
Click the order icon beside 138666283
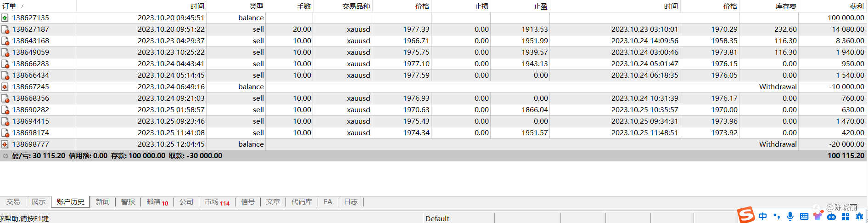5,64
